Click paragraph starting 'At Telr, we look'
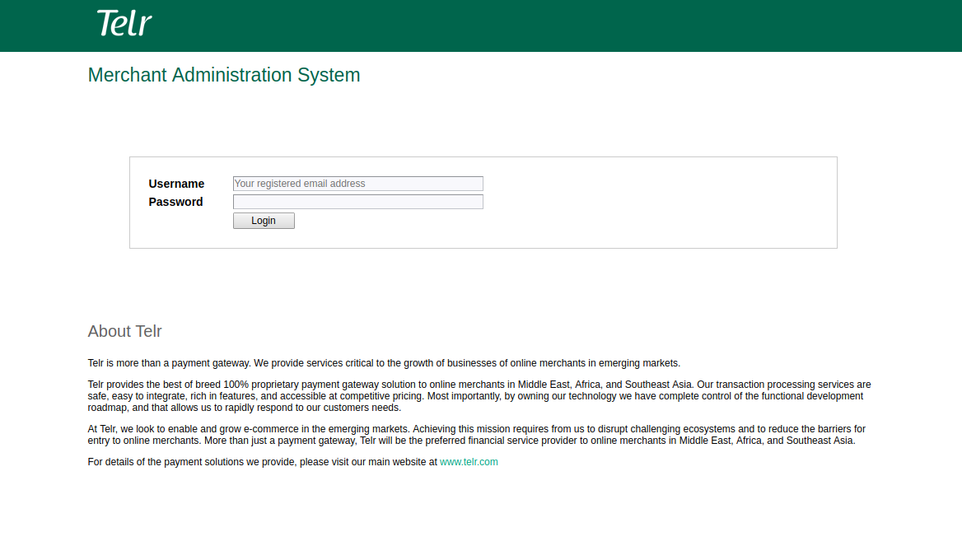This screenshot has width=962, height=560. (477, 435)
